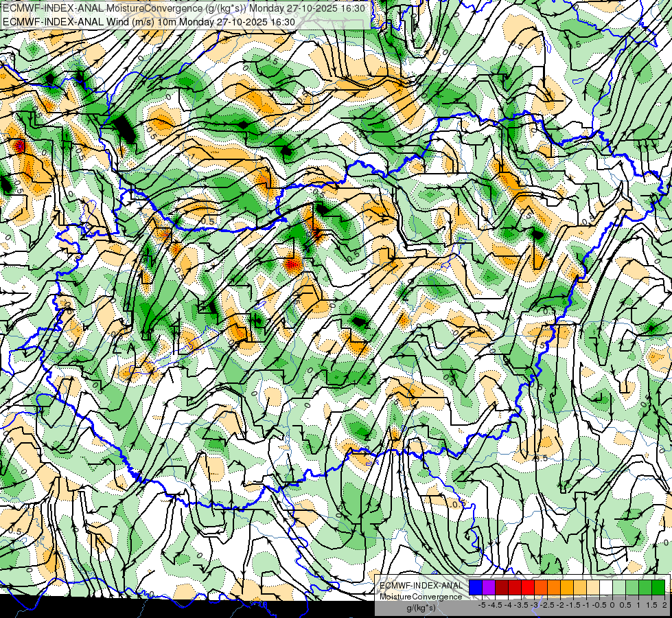Select the pale peach swatch between -1 and -0.5
The image size is (672, 618).
[593, 587]
